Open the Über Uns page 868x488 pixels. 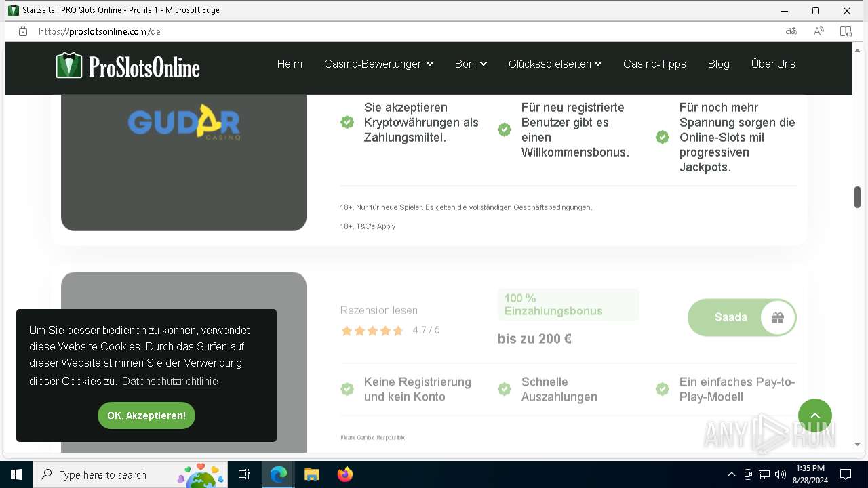pyautogui.click(x=773, y=64)
